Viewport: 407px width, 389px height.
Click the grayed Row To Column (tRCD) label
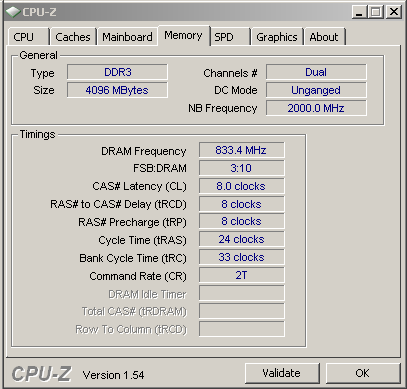[131, 330]
